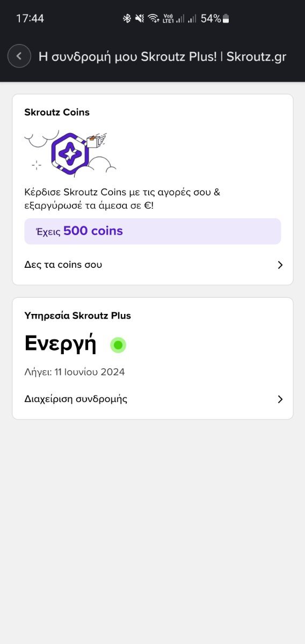The height and width of the screenshot is (644, 305).
Task: Tap the muted sound icon in status bar
Action: 140,19
